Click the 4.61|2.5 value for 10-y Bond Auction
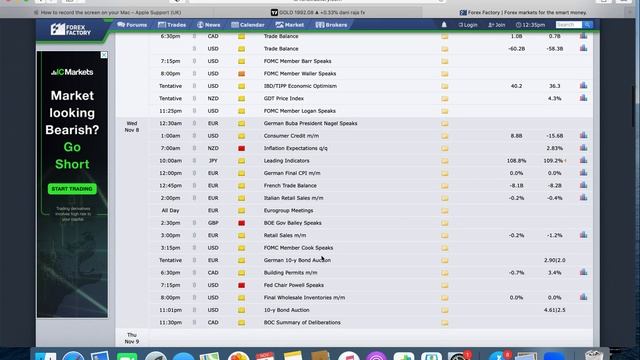 click(x=555, y=310)
